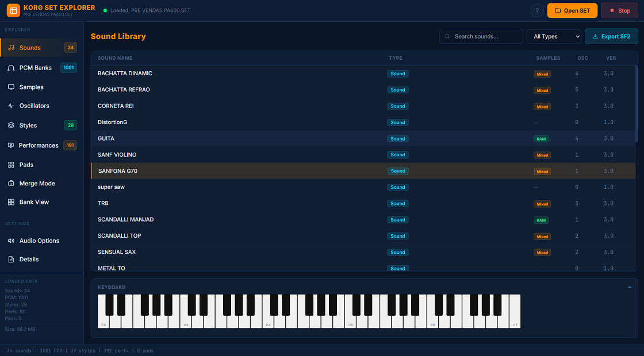
Task: Click the sound list vertical scrollbar
Action: 637,103
